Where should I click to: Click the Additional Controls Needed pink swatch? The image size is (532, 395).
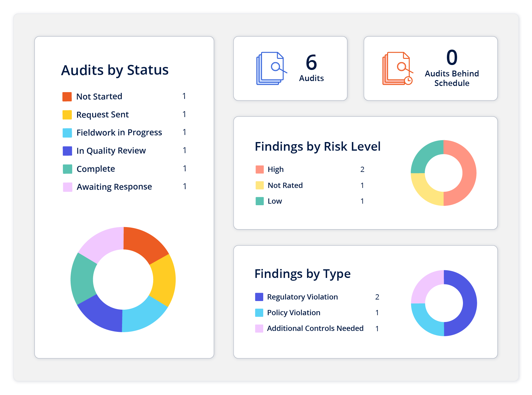tap(259, 328)
